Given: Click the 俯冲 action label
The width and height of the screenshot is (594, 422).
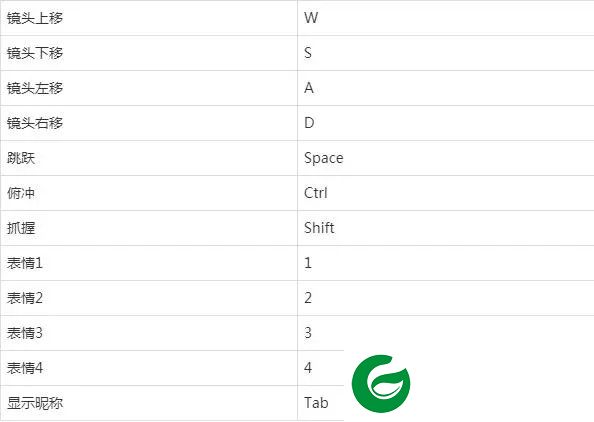Looking at the screenshot, I should click(x=21, y=193).
